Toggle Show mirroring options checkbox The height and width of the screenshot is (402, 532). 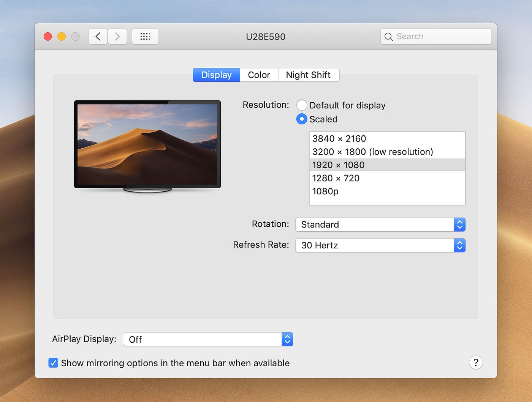[53, 363]
